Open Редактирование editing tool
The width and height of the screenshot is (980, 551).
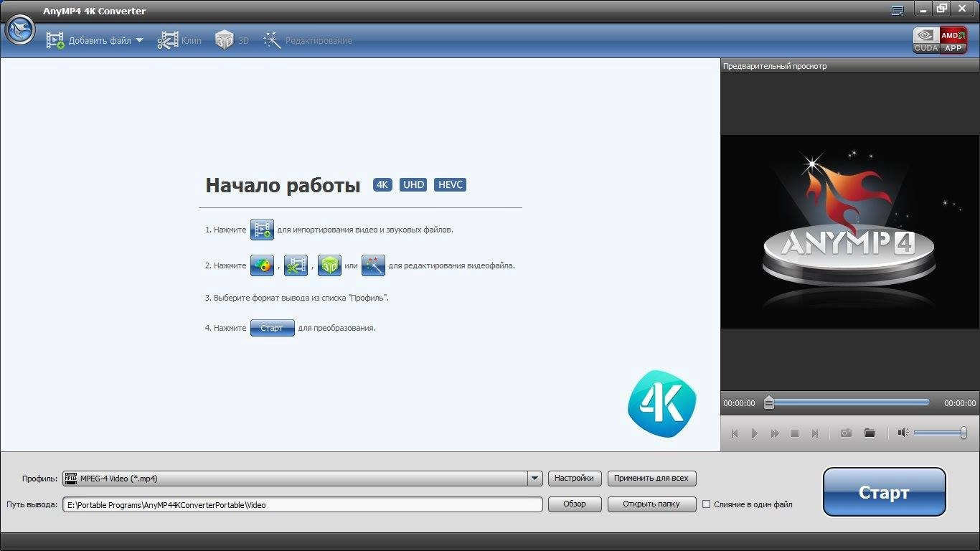point(307,40)
